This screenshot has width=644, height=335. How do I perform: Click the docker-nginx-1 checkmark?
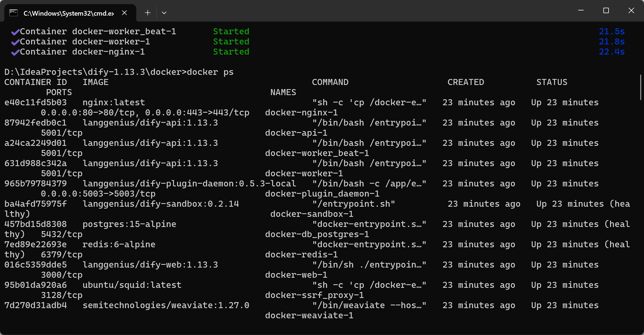pos(15,52)
